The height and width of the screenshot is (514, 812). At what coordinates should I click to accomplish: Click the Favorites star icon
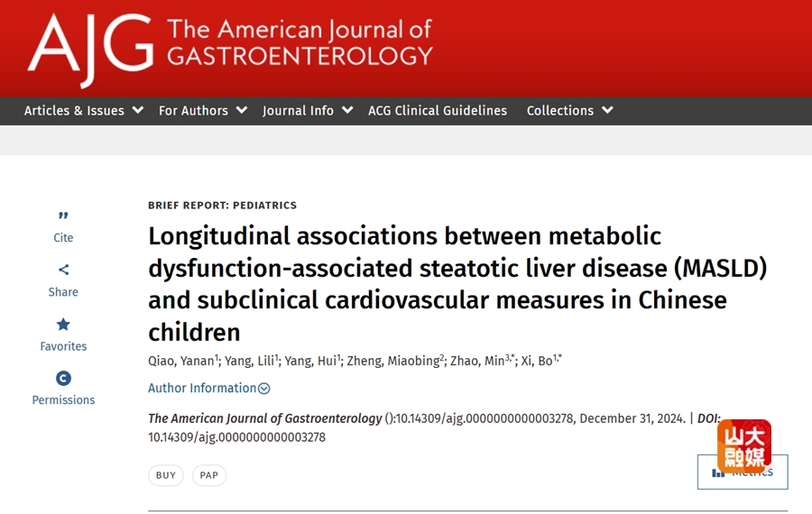tap(63, 325)
